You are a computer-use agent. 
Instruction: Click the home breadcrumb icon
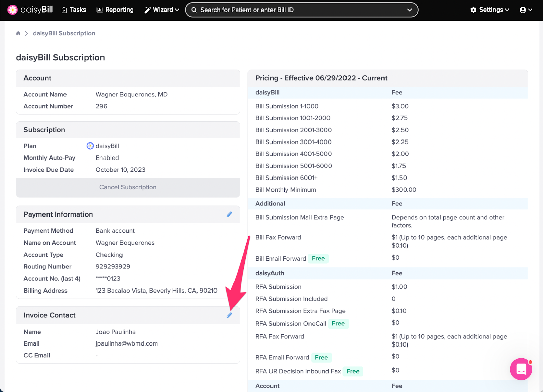pyautogui.click(x=18, y=33)
